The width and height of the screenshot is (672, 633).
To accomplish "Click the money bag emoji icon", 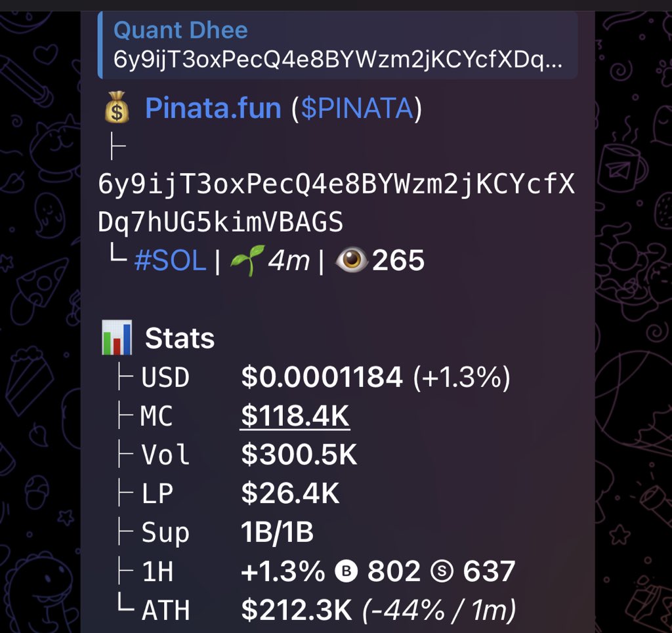I will 117,108.
